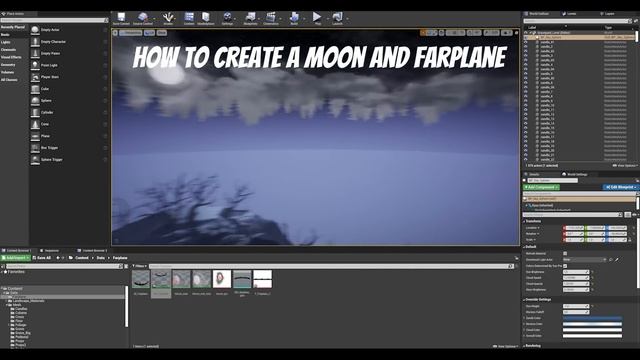Select Empty Pawn in Place Actors
The image size is (640, 360).
pos(51,53)
